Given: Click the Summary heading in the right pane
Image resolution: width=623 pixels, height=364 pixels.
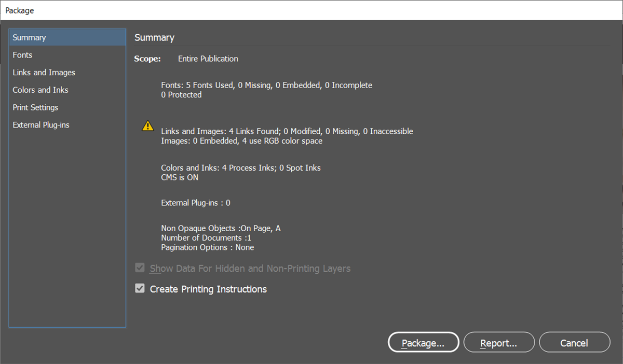Looking at the screenshot, I should 154,37.
